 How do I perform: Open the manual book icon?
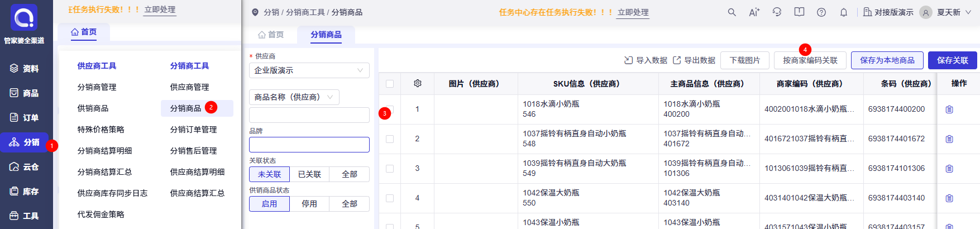799,12
